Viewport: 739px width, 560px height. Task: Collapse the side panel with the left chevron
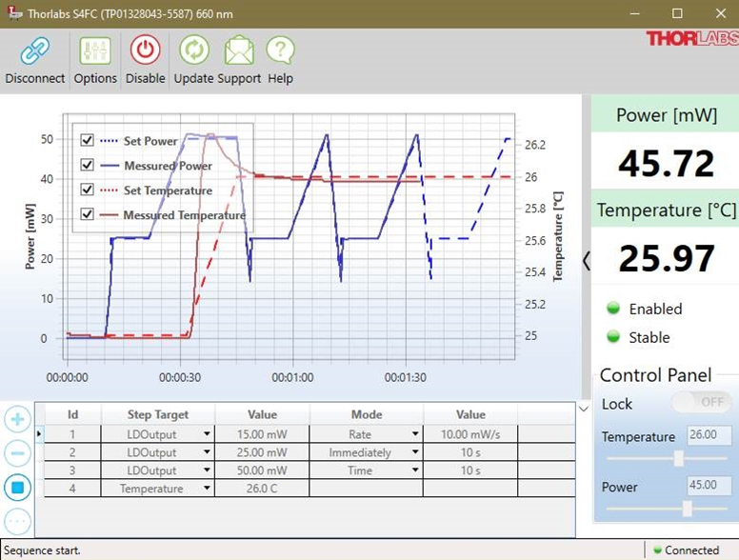pos(587,260)
